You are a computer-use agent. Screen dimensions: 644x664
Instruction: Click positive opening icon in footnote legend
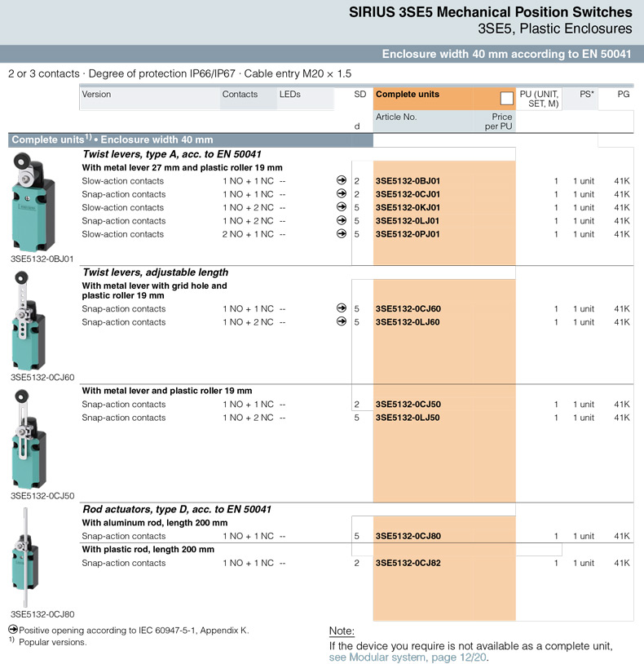tap(12, 630)
